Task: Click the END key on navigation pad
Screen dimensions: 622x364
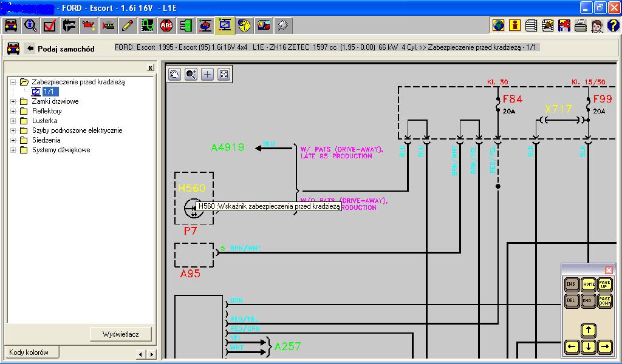Action: (x=588, y=301)
